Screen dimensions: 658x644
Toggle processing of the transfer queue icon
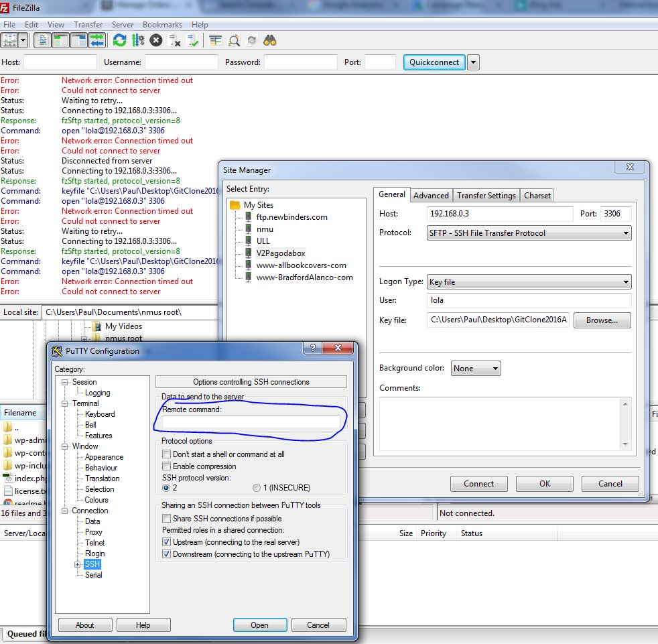tap(137, 41)
